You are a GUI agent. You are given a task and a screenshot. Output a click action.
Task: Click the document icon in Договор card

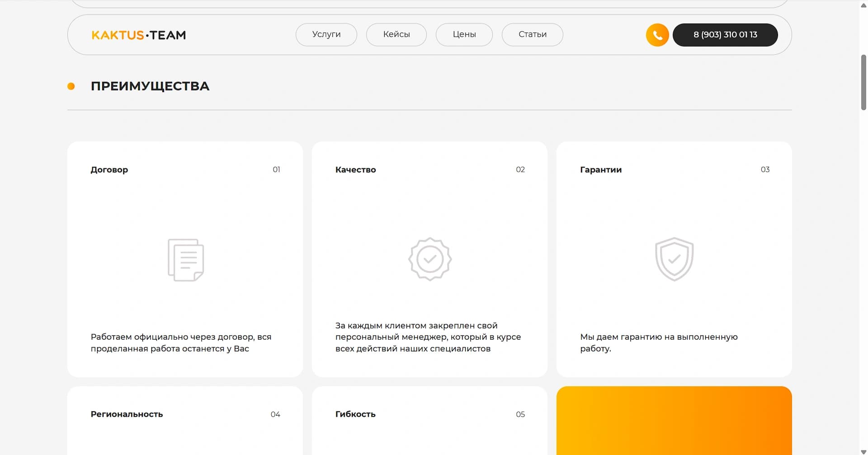click(186, 260)
